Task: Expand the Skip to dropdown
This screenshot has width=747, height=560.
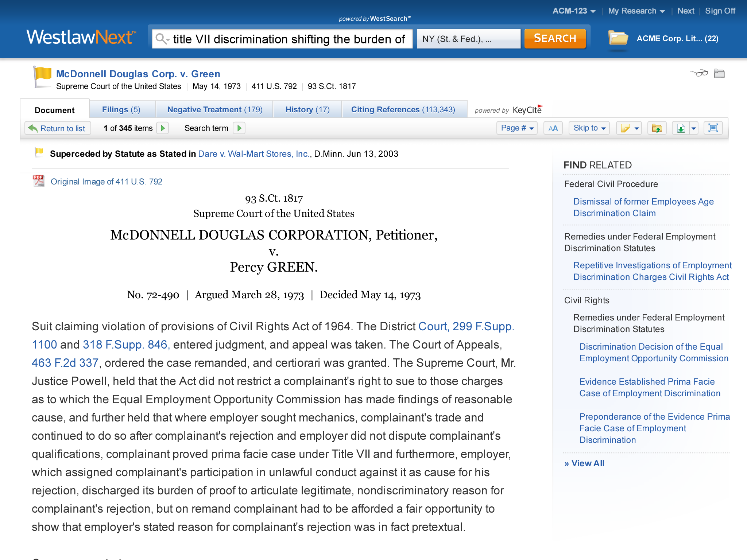Action: pyautogui.click(x=589, y=128)
